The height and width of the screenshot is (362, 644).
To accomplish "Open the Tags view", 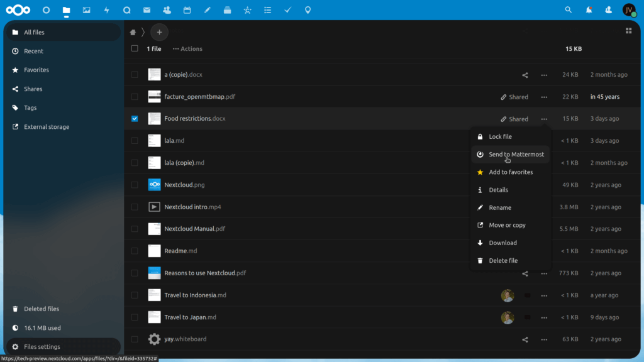I will 64,108.
